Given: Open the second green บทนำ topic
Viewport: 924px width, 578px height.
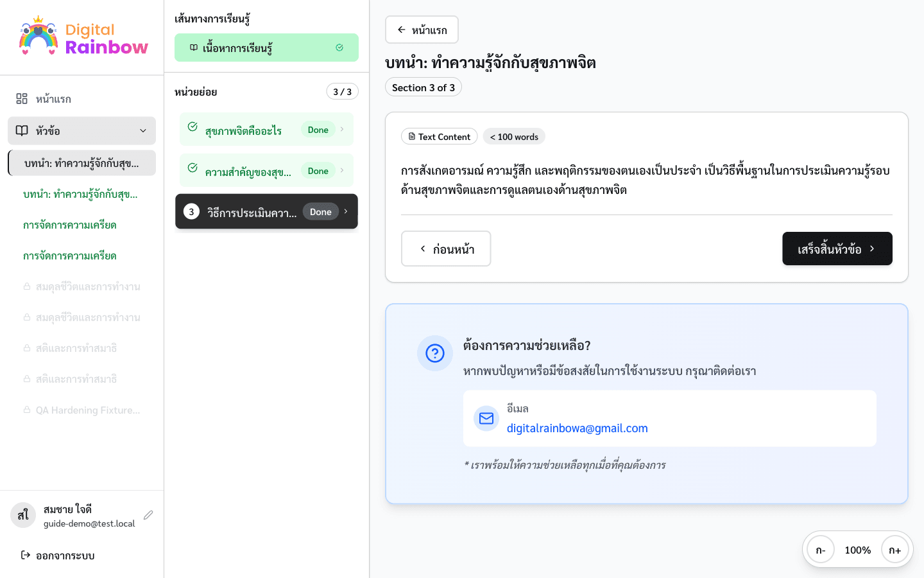Looking at the screenshot, I should [x=81, y=194].
